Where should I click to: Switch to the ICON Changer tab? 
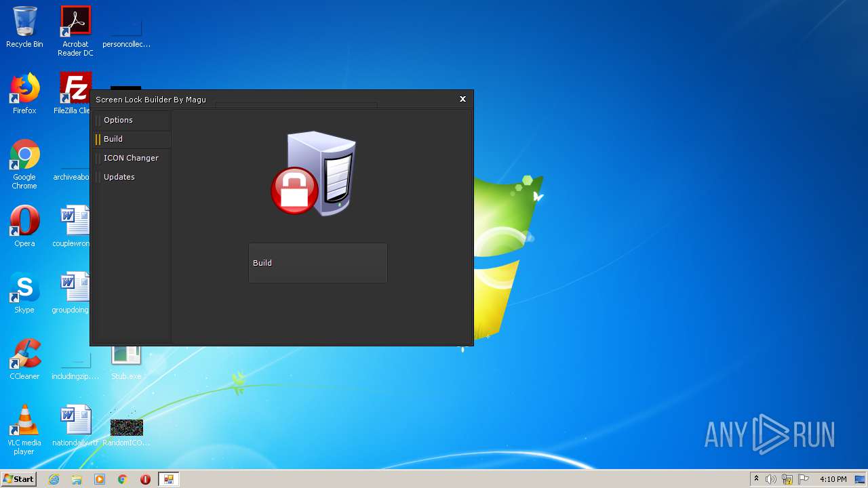click(x=132, y=158)
